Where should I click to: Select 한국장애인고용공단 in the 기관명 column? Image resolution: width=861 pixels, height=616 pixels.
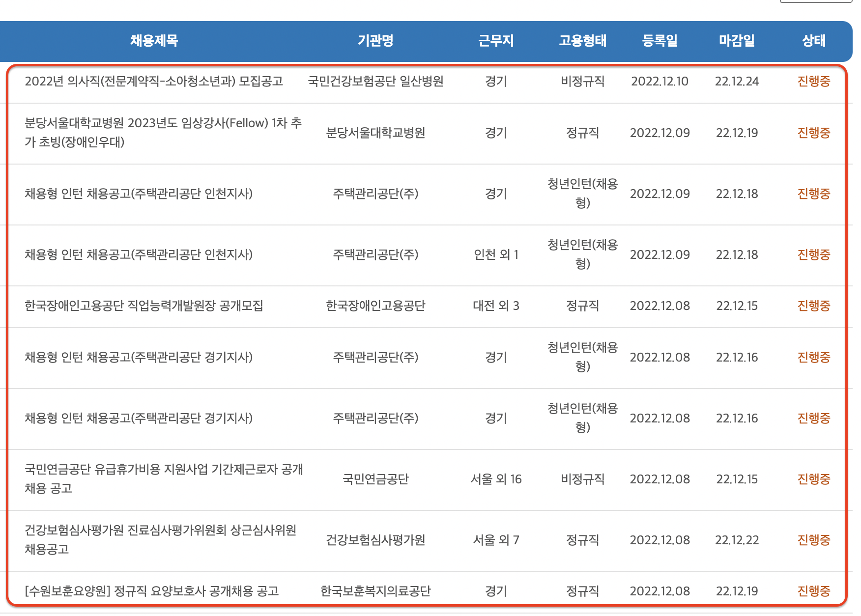click(x=375, y=306)
